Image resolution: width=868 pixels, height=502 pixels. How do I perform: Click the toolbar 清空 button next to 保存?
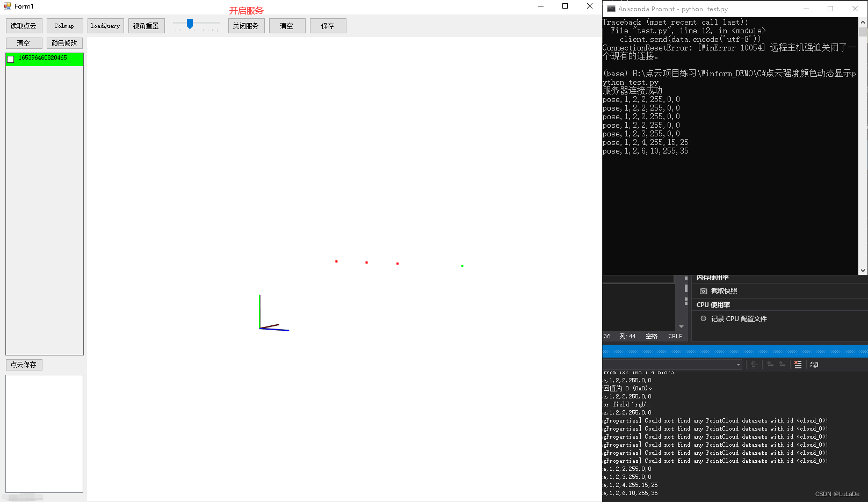[x=287, y=26]
